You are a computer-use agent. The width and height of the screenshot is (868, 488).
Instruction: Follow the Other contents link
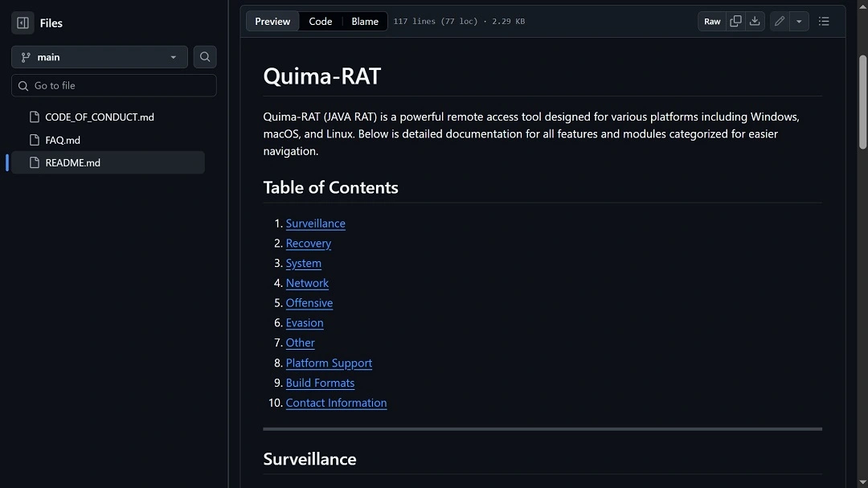300,342
